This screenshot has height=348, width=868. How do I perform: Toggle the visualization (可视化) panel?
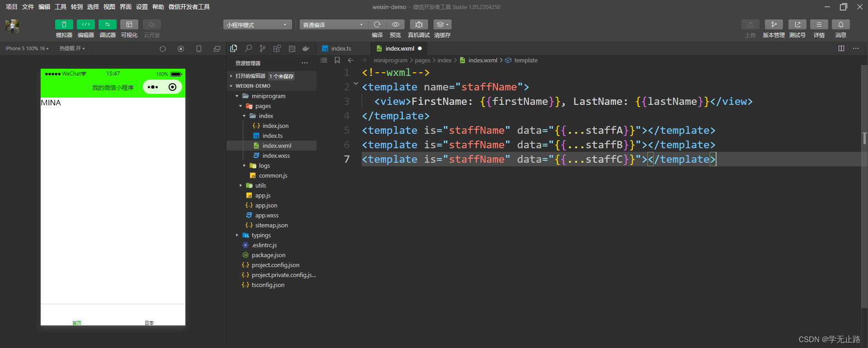coord(129,24)
